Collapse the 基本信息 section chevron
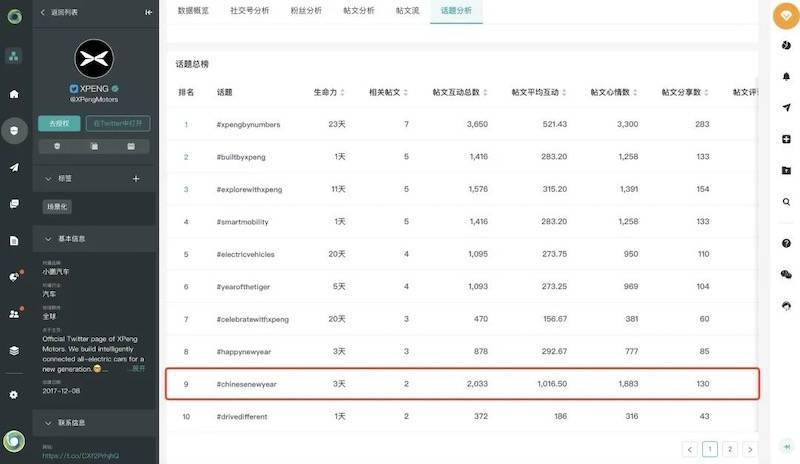Image resolution: width=800 pixels, height=464 pixels. pyautogui.click(x=48, y=239)
